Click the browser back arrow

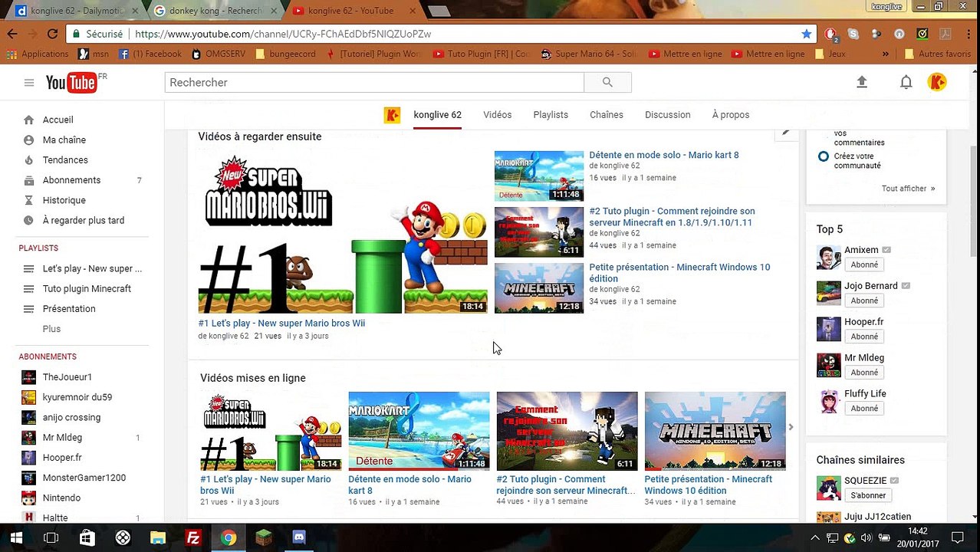pos(12,34)
